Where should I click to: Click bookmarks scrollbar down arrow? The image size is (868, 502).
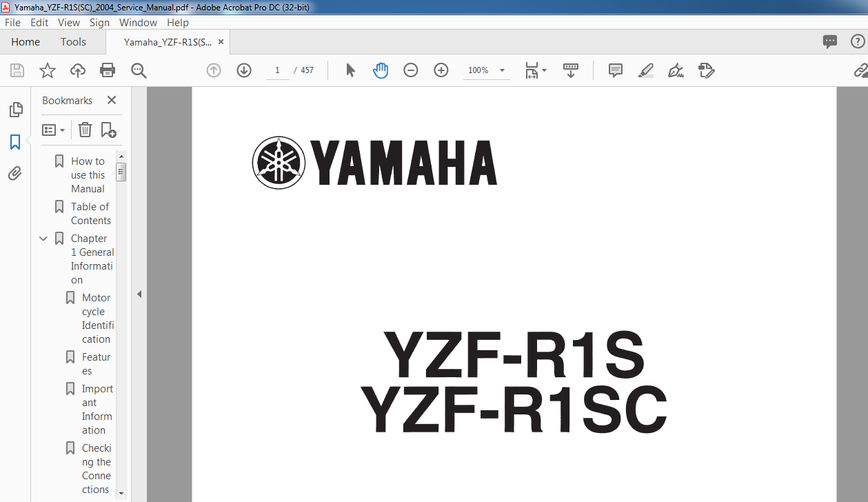coord(121,493)
